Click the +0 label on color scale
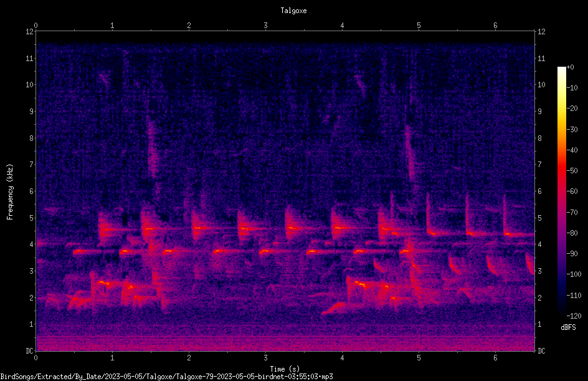Image resolution: width=588 pixels, height=381 pixels. coord(570,67)
